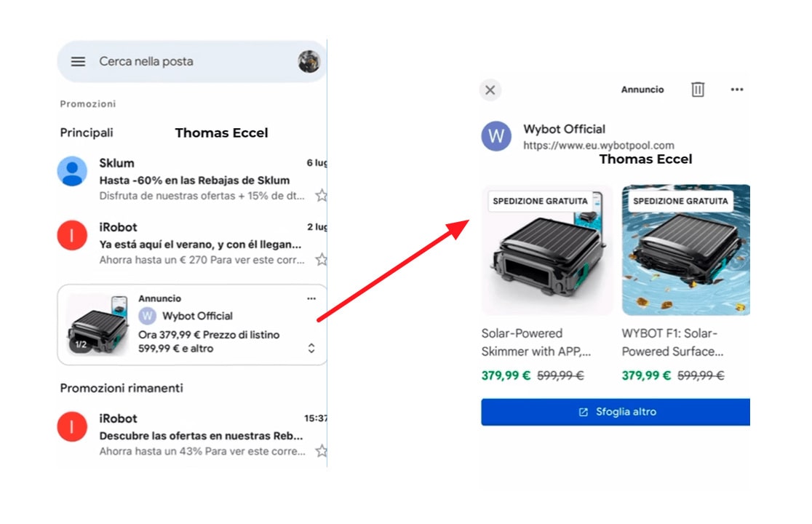Open more options in expanded ad panel
Screen dimensions: 812x524
coord(736,90)
